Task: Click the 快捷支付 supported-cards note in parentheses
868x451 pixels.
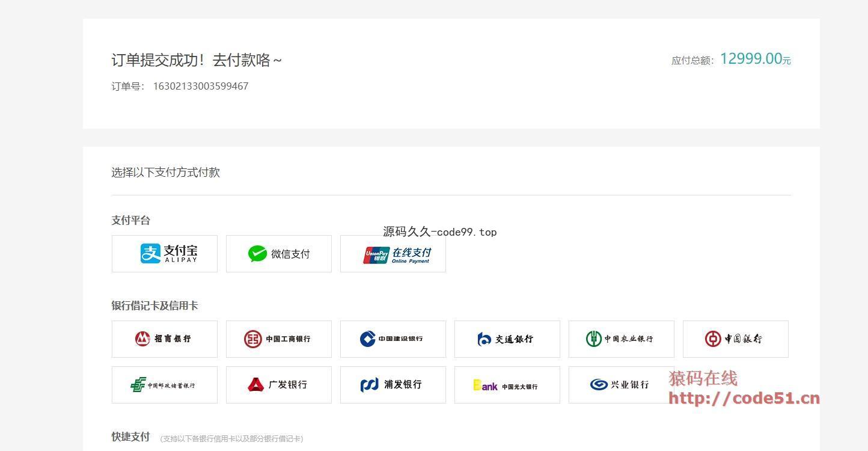Action: pyautogui.click(x=232, y=439)
